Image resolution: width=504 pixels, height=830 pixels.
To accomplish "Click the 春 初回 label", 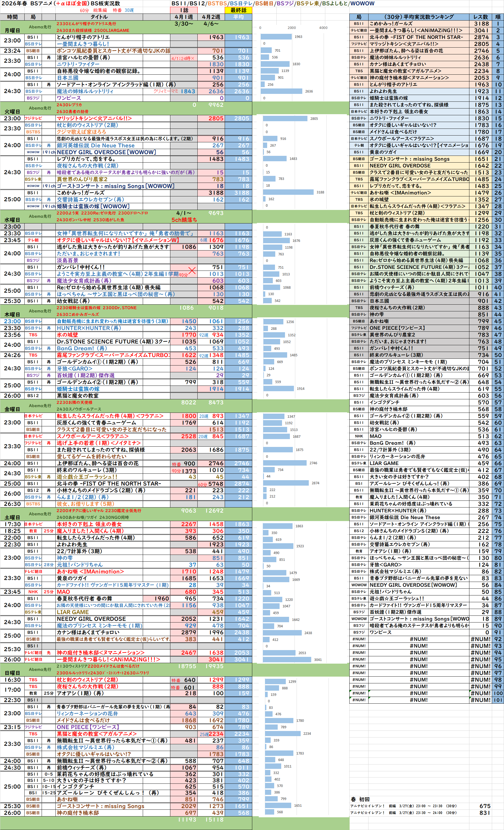I will (x=360, y=799).
